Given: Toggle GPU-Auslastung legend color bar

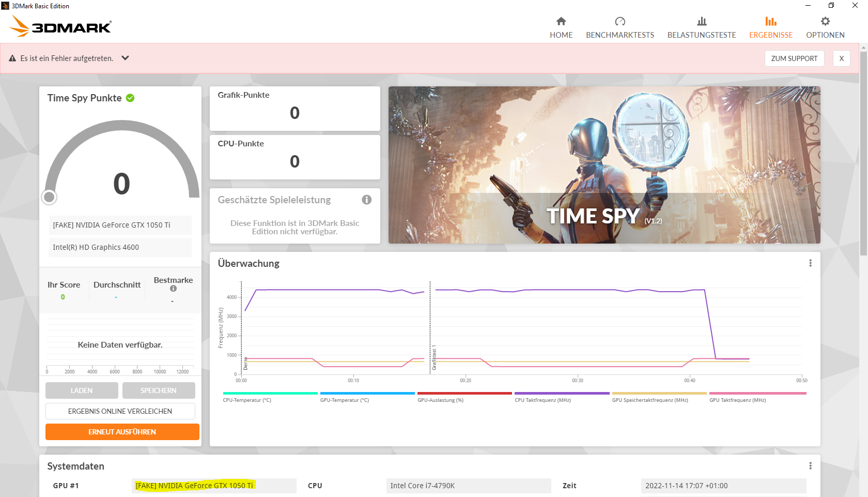Looking at the screenshot, I should tap(464, 394).
